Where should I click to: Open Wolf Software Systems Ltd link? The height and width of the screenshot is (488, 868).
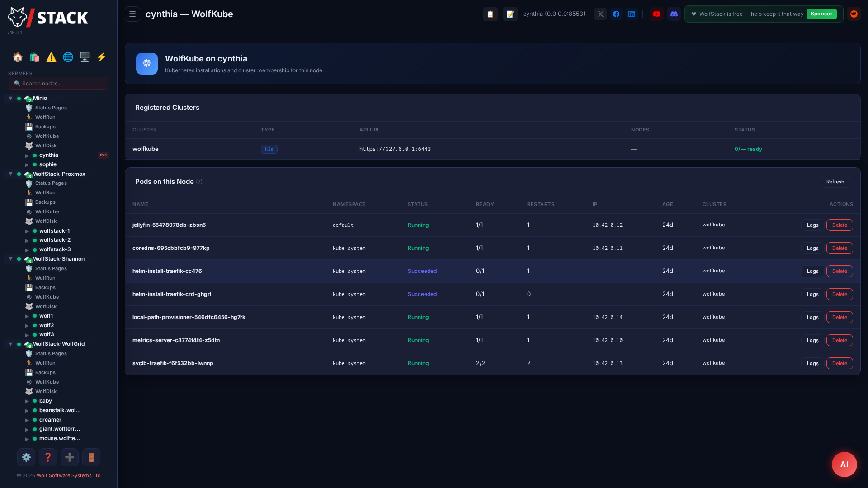click(x=69, y=475)
